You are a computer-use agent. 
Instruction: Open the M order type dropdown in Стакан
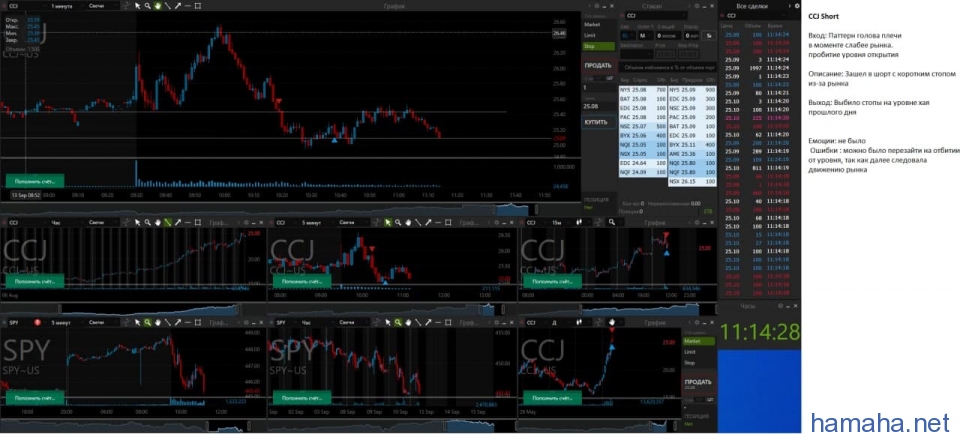[643, 36]
